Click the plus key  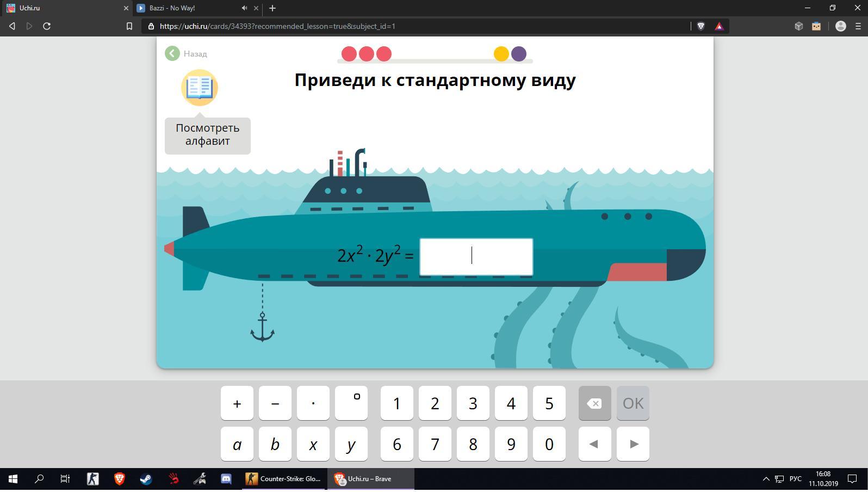[x=237, y=403]
